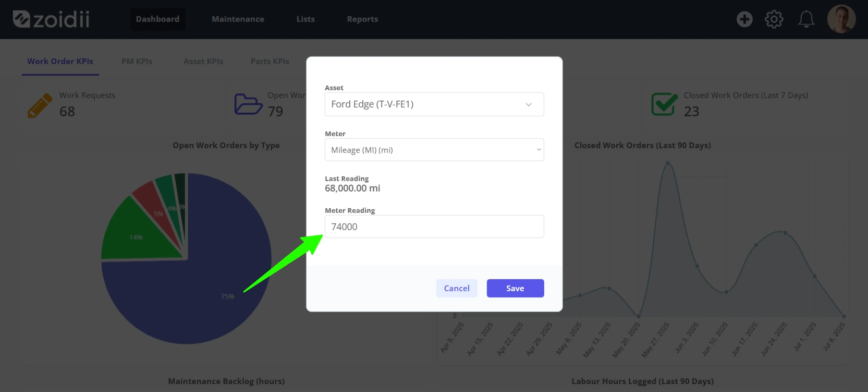Click the Closed Work Orders (Last 90 Days) title
The width and height of the screenshot is (868, 392).
tap(643, 146)
